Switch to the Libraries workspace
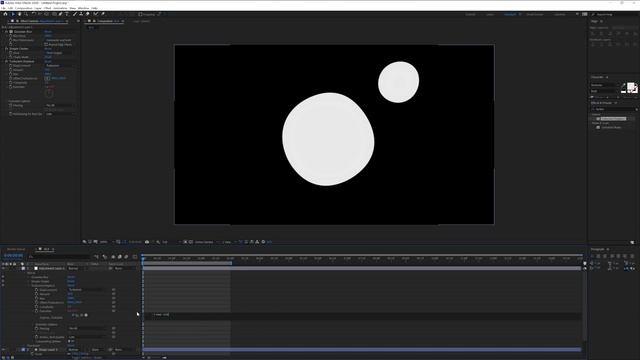The height and width of the screenshot is (360, 640). pyautogui.click(x=560, y=14)
